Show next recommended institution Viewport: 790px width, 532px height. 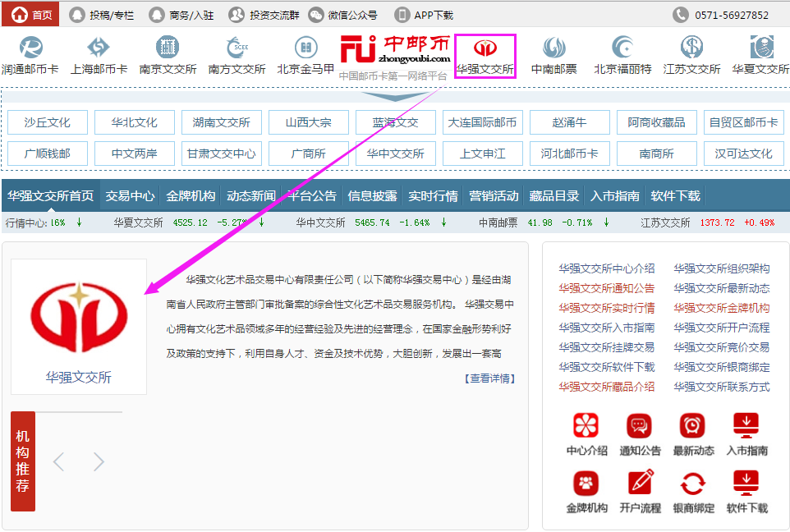(x=99, y=461)
